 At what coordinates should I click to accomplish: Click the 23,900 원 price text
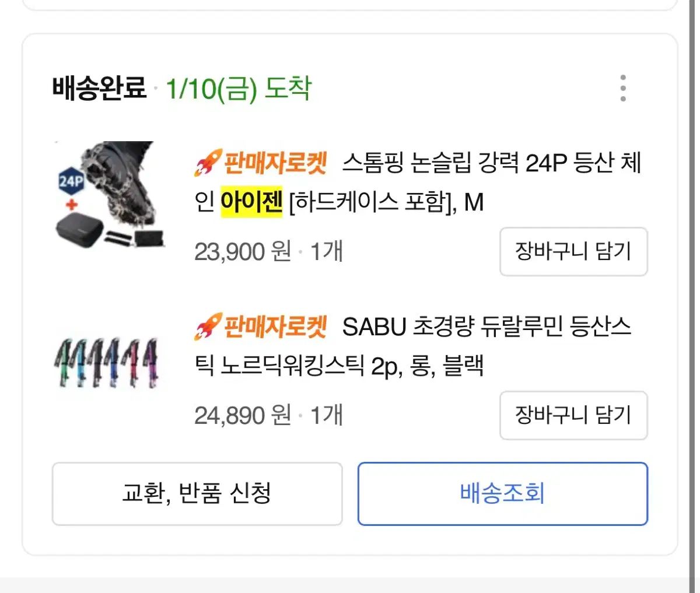243,252
